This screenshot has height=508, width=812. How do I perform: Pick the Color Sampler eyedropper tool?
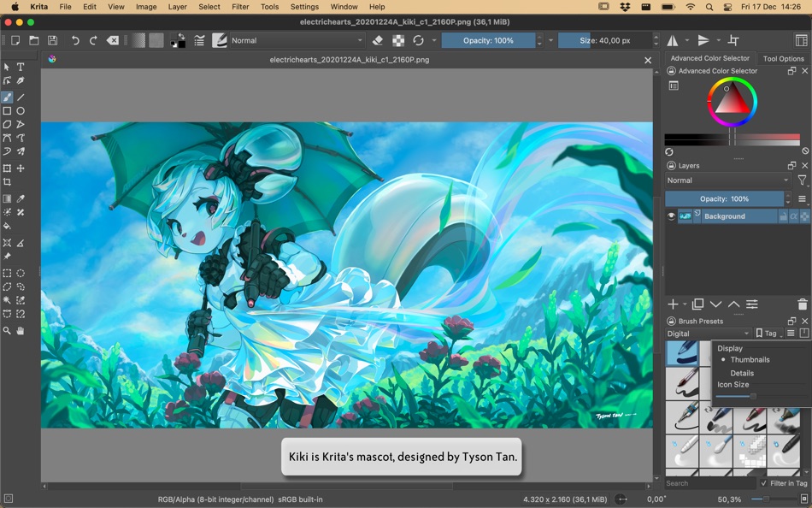[21, 198]
